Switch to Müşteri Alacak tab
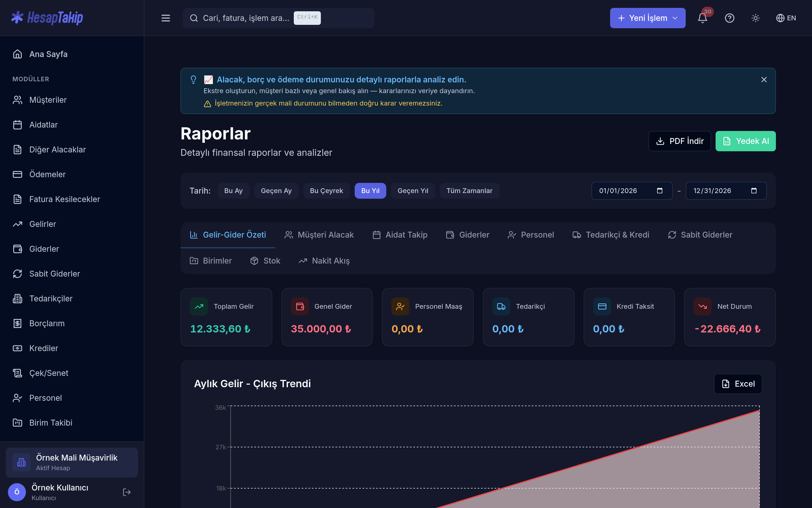Viewport: 812px width, 508px height. coord(319,235)
